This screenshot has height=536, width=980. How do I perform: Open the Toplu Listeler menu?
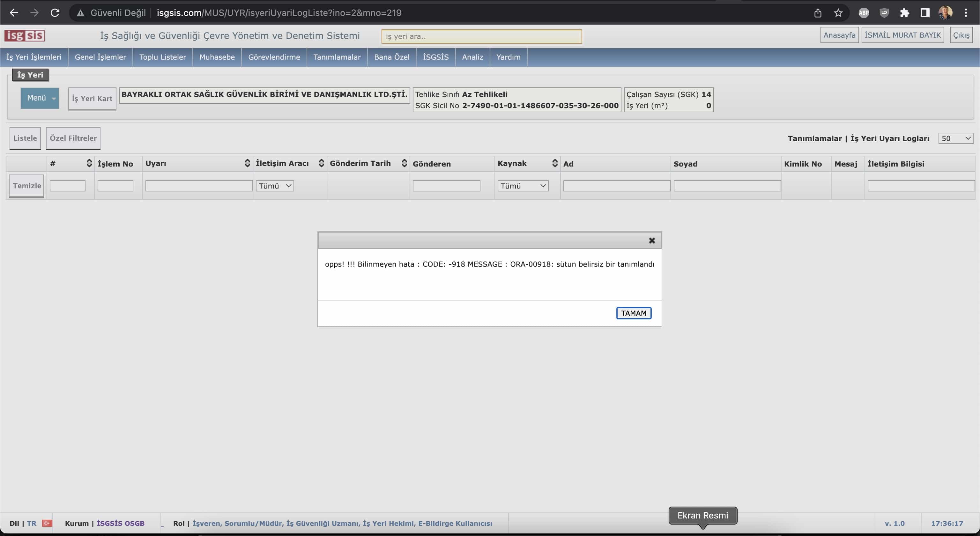pos(162,57)
